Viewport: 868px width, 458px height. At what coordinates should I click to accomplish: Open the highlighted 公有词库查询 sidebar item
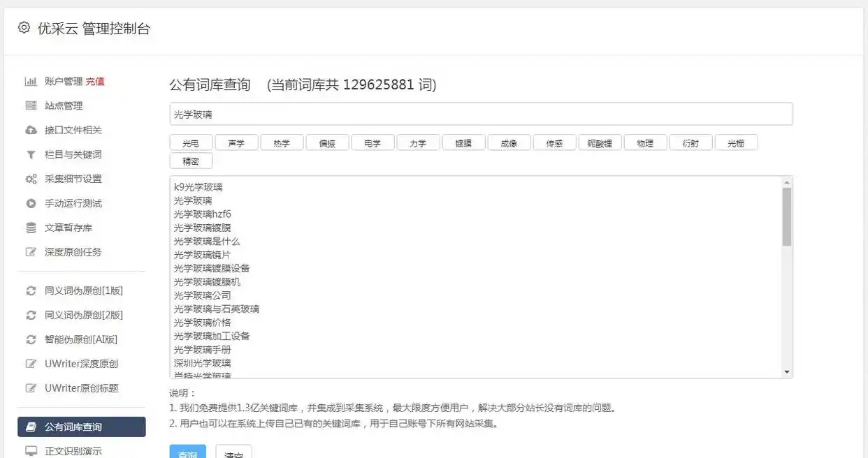click(77, 427)
